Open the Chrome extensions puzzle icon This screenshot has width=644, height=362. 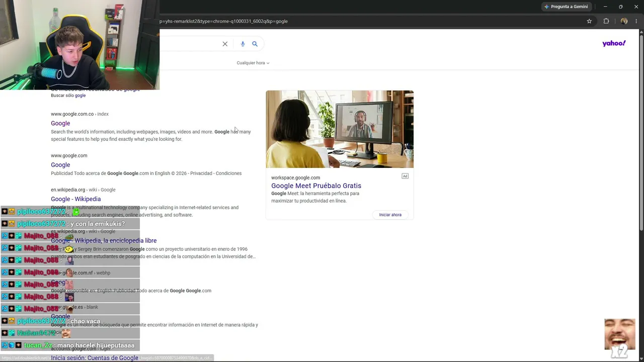[x=606, y=21]
